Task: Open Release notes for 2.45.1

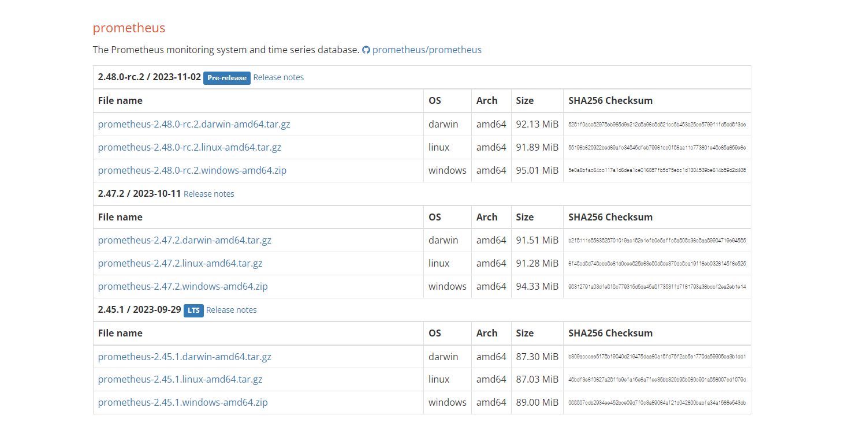Action: pyautogui.click(x=232, y=310)
